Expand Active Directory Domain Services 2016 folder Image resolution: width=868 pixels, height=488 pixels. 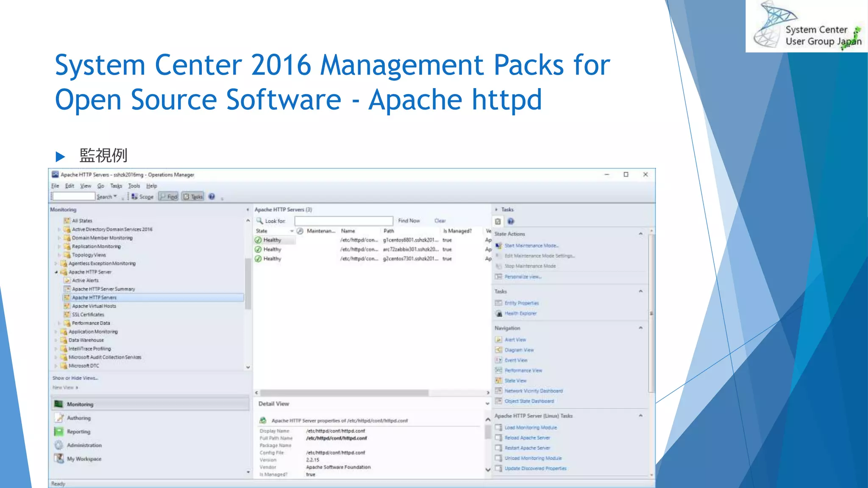(x=59, y=229)
